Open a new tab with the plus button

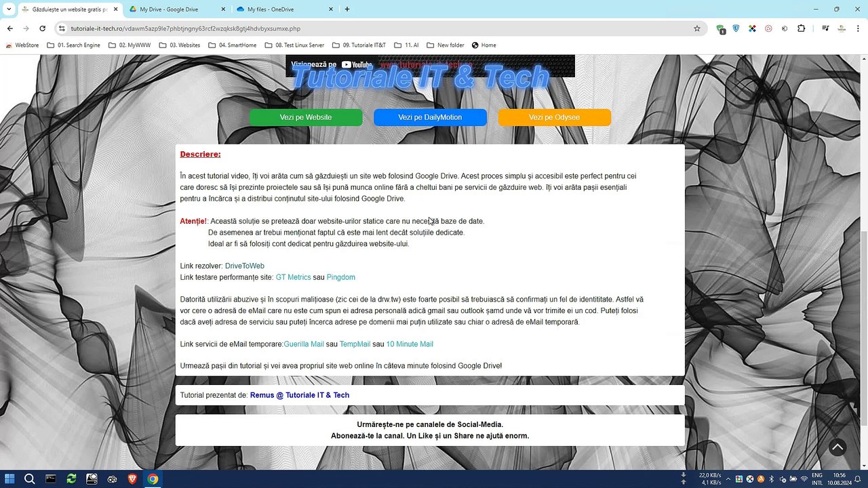click(347, 9)
